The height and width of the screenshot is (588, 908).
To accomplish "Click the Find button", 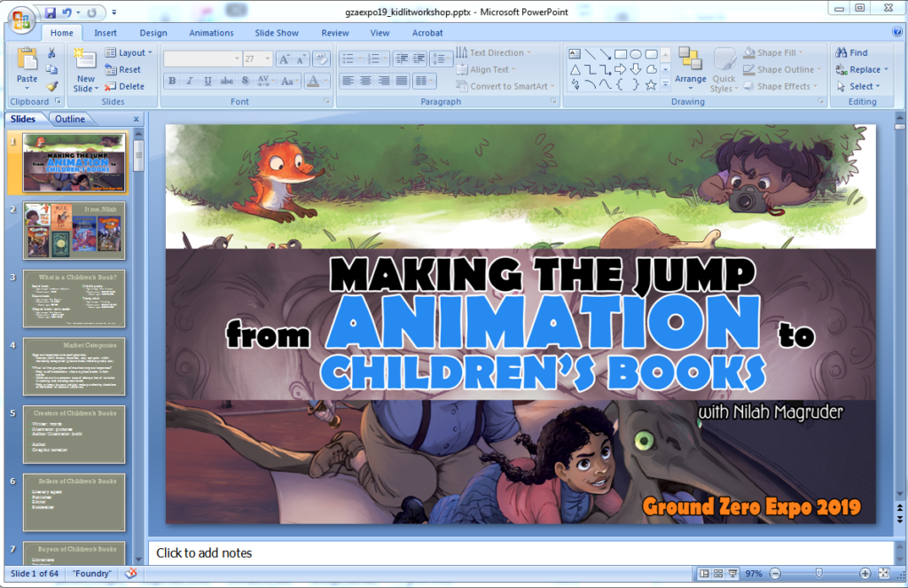I will pos(851,52).
